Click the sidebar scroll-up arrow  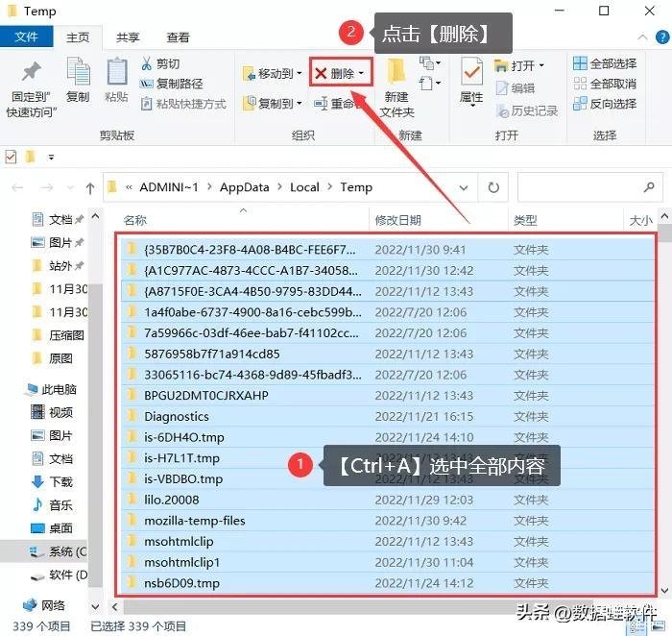95,216
